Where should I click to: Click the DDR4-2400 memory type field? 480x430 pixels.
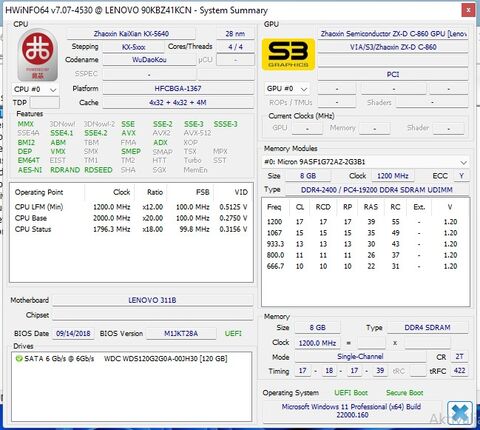pyautogui.click(x=377, y=190)
